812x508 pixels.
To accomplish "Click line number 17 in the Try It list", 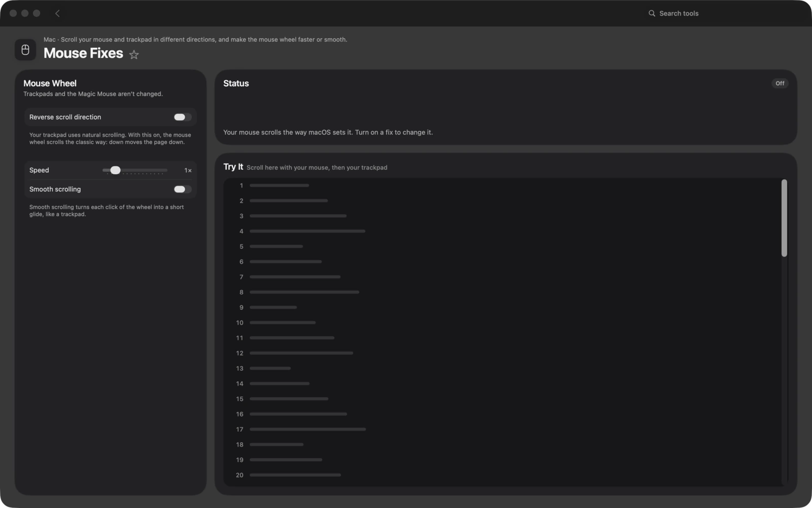I will (240, 430).
